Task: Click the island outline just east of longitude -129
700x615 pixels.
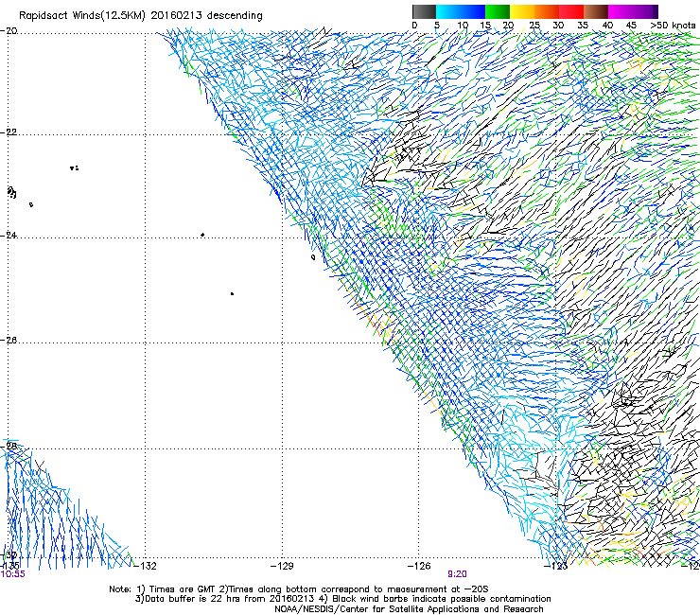Action: 313,257
